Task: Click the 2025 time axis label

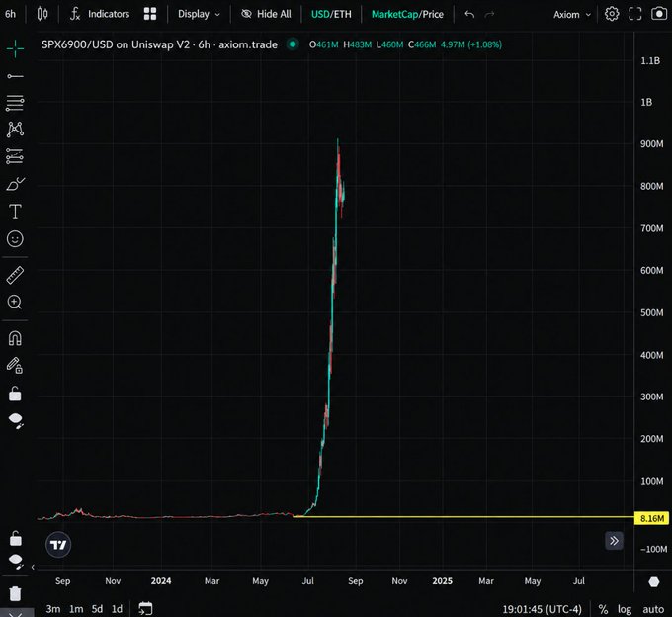Action: click(x=443, y=581)
